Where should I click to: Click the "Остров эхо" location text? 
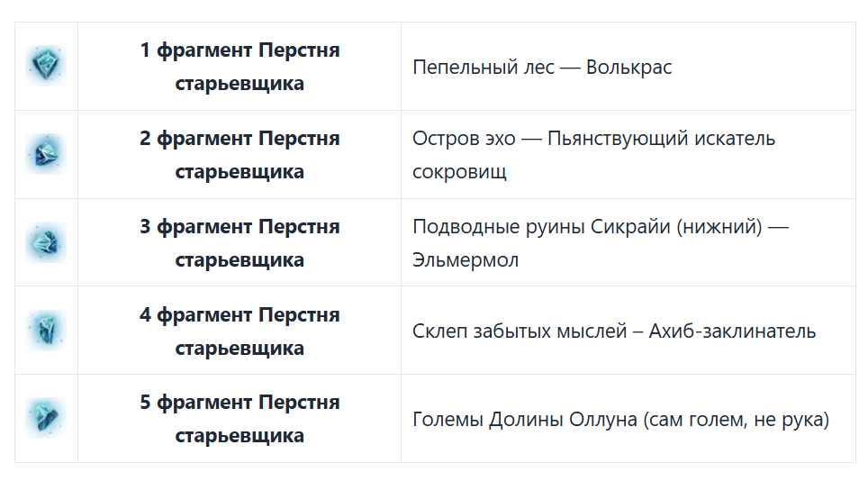point(464,139)
